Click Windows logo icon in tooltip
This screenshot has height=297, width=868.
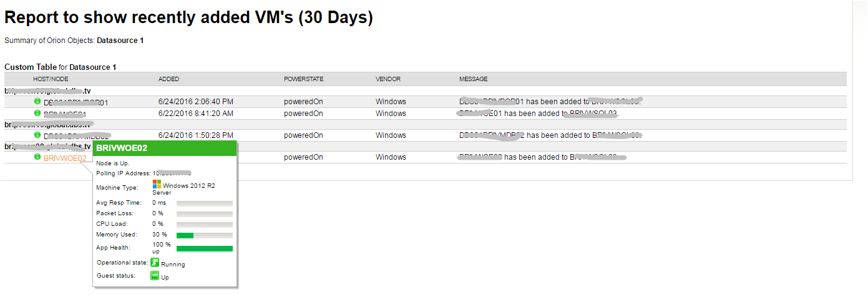coord(157,185)
